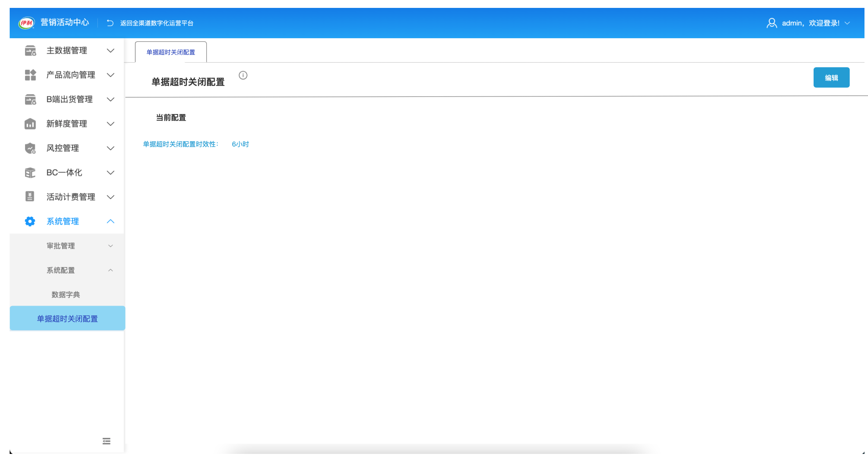This screenshot has width=868, height=471.
Task: Click the admin user avatar icon
Action: tap(771, 23)
